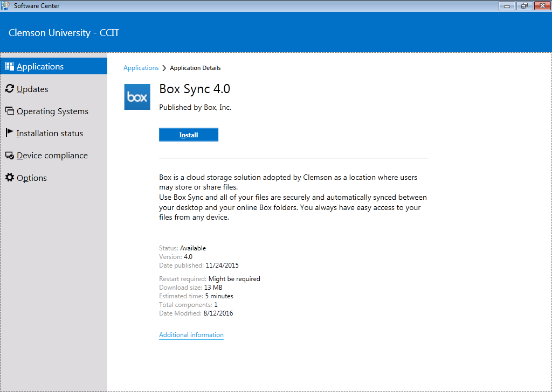Open the Options section
This screenshot has width=552, height=392.
[54, 178]
